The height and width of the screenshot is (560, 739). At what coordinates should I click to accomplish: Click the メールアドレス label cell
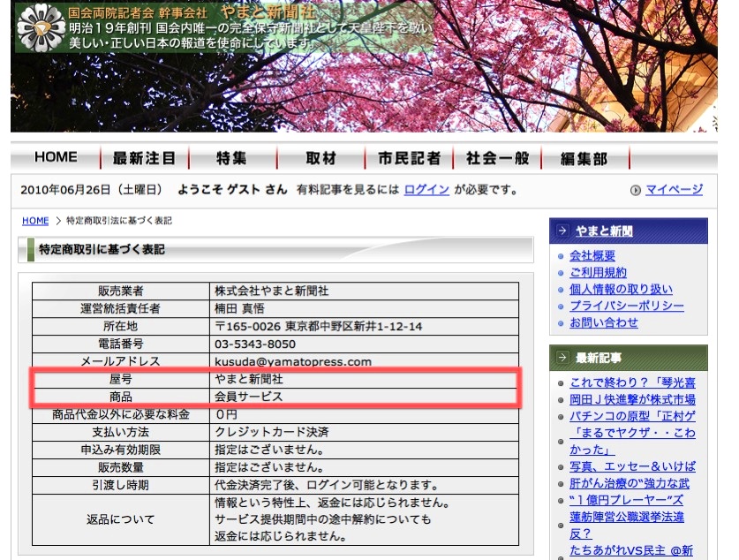tap(121, 361)
